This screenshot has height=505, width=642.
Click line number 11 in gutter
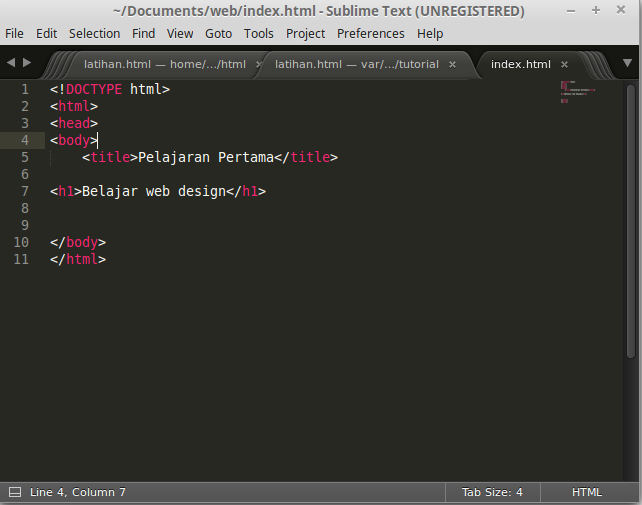click(21, 259)
